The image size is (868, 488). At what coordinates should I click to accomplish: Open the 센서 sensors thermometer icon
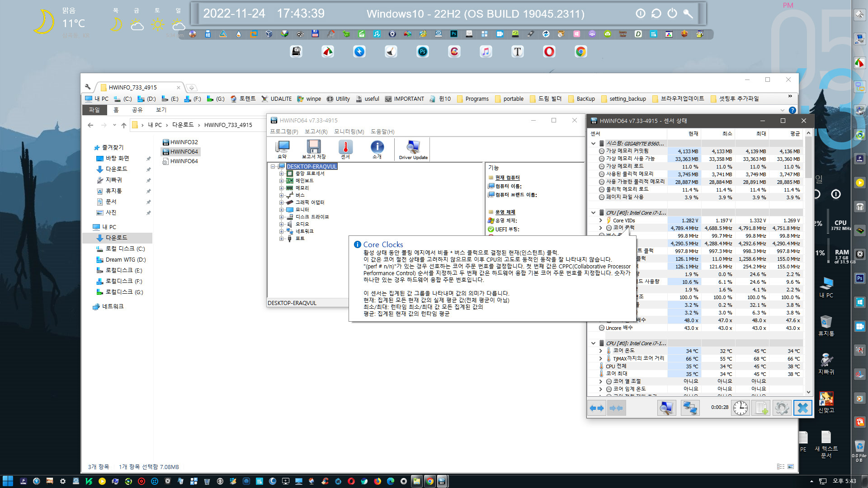click(x=345, y=150)
